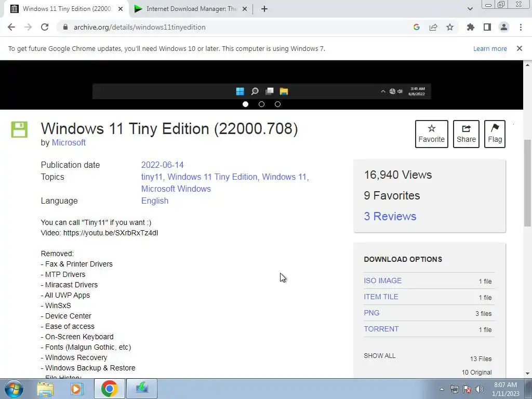Open Learn more link in infobar

coord(490,48)
